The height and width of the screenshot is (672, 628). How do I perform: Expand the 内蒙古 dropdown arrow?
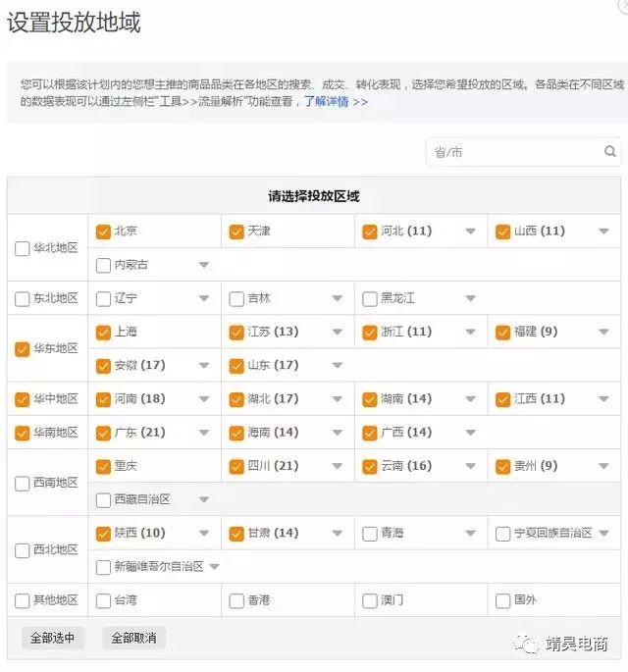(x=204, y=265)
